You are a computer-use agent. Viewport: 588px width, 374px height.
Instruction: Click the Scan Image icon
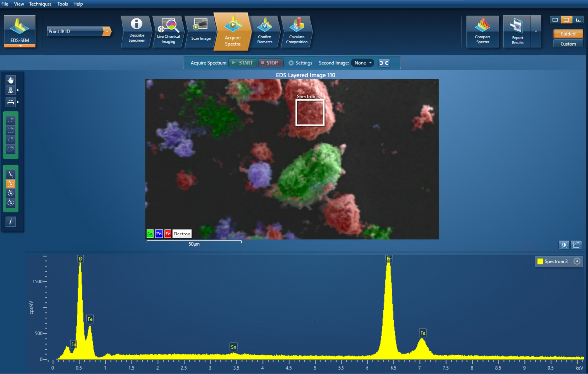coord(200,31)
